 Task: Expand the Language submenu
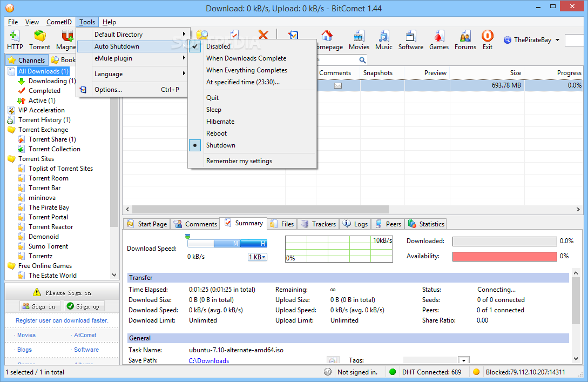[132, 74]
